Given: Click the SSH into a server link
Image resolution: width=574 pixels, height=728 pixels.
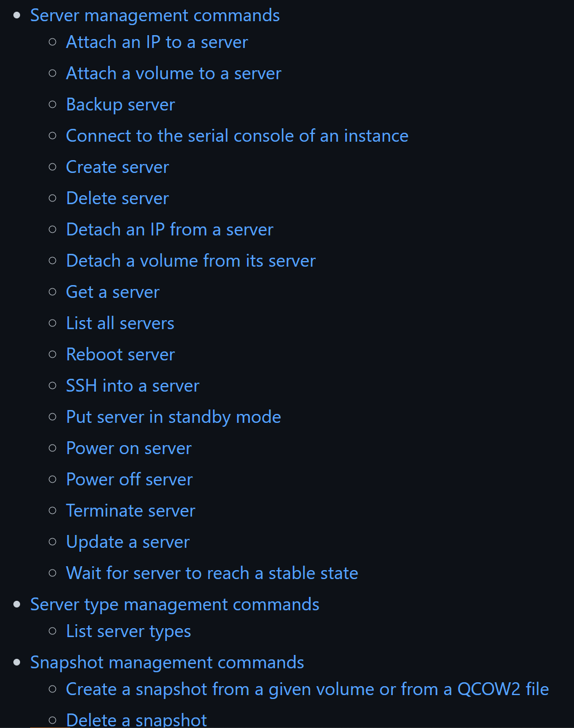Looking at the screenshot, I should (x=133, y=386).
